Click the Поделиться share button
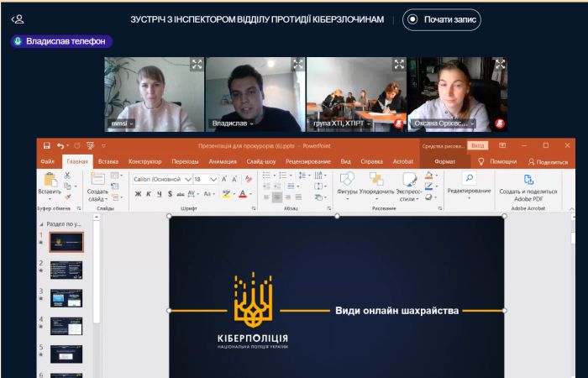Viewport: 588px width, 378px height. tap(548, 161)
